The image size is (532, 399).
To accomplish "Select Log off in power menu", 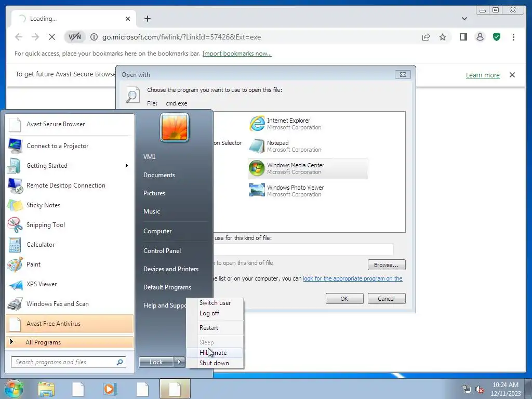I will 215,313.
